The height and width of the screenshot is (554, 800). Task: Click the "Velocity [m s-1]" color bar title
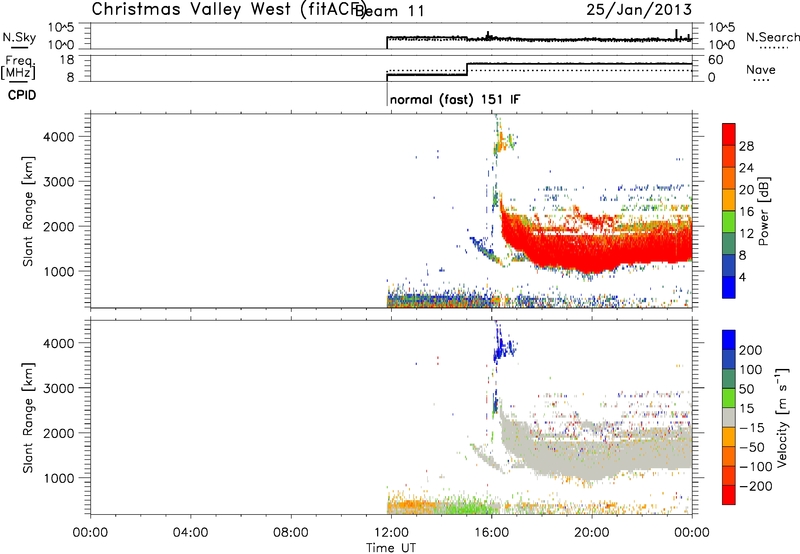pyautogui.click(x=782, y=418)
